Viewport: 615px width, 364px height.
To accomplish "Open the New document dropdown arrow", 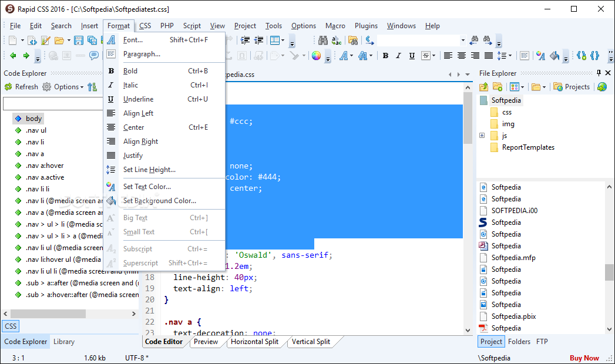I will point(22,41).
